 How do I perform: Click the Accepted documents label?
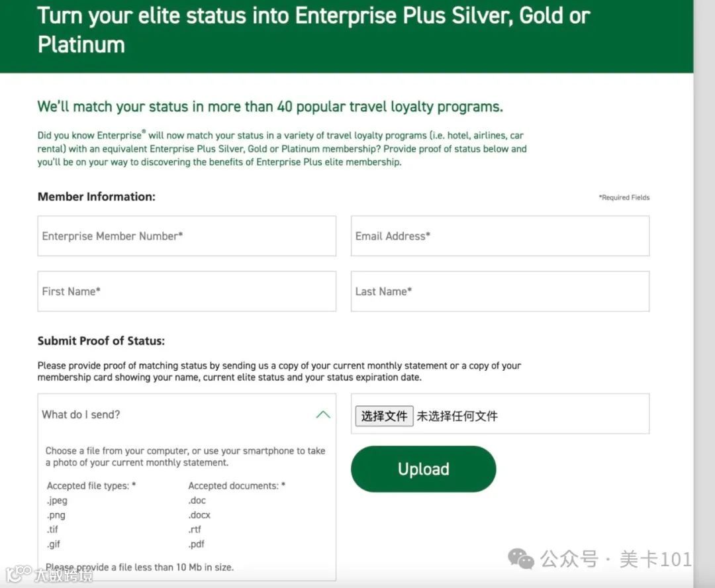[236, 486]
